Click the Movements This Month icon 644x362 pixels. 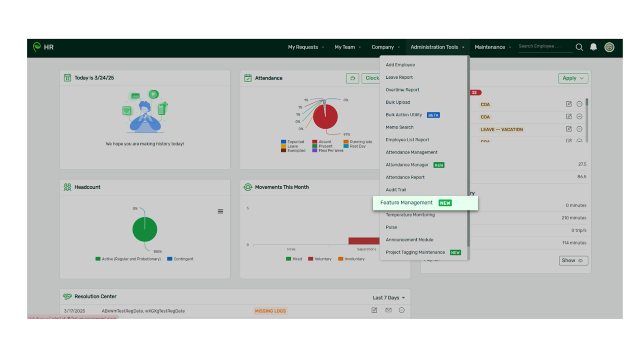[x=248, y=187]
